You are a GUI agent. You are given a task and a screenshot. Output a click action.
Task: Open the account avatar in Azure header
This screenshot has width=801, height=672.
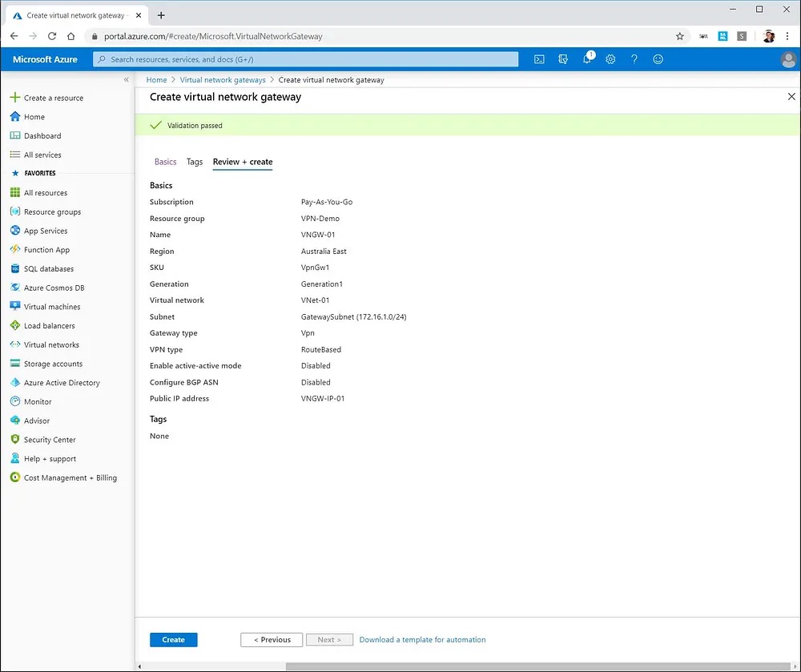(788, 59)
